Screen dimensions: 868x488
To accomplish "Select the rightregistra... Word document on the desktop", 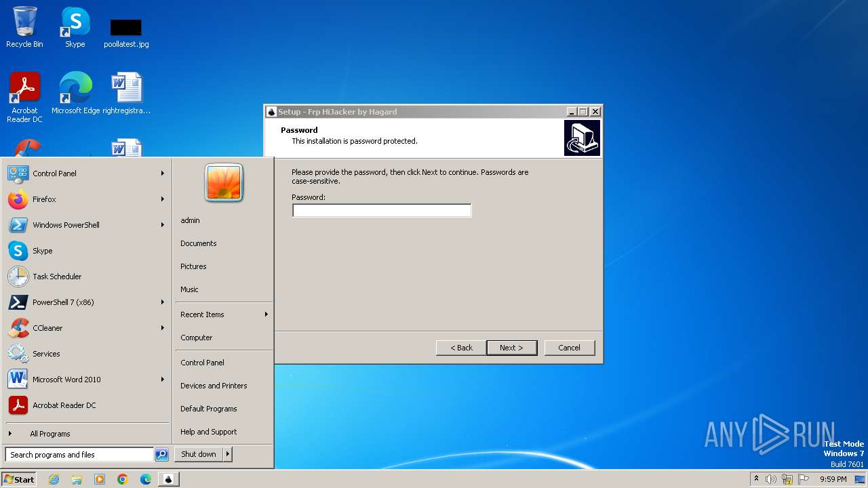I will pos(126,93).
